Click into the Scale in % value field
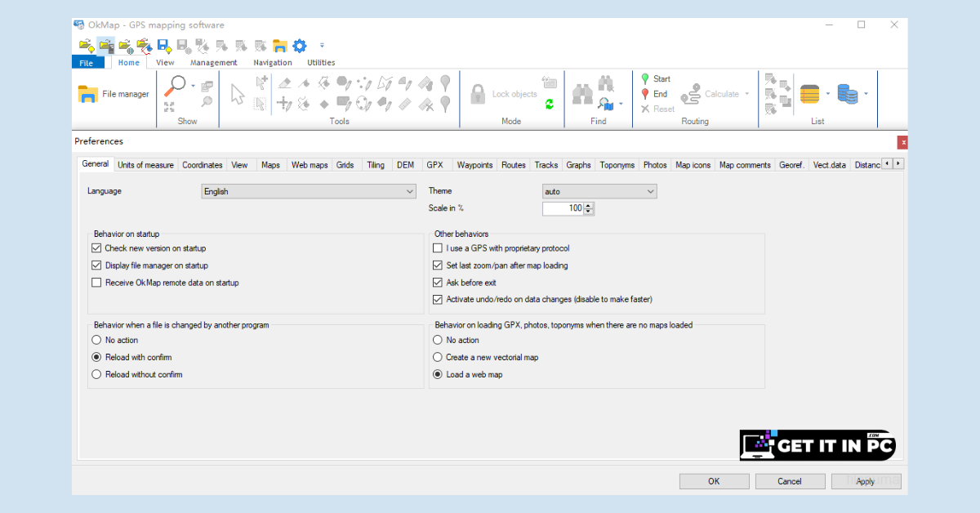The height and width of the screenshot is (513, 980). click(563, 208)
